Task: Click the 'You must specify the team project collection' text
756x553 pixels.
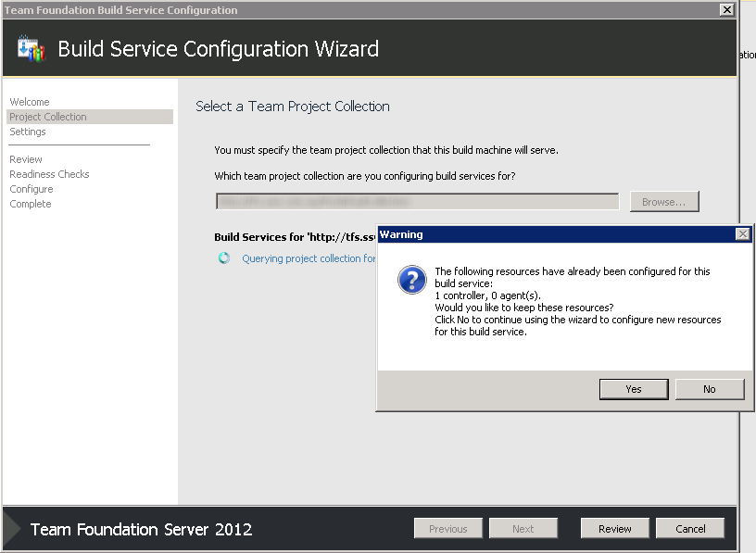Action: tap(386, 150)
